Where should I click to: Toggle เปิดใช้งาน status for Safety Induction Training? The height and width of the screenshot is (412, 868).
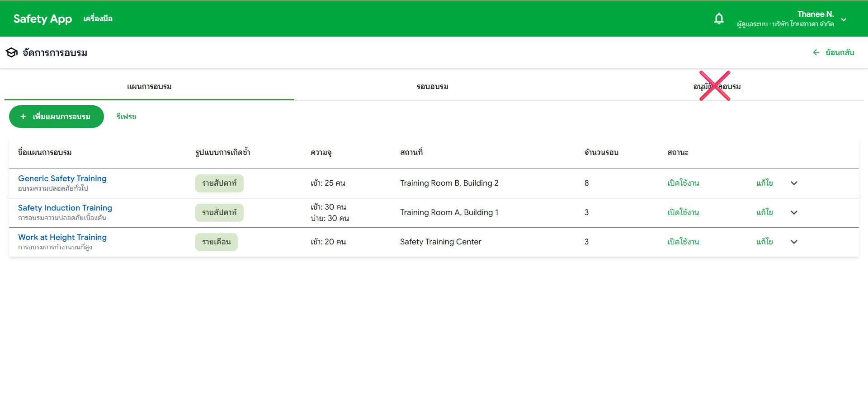[x=683, y=212]
